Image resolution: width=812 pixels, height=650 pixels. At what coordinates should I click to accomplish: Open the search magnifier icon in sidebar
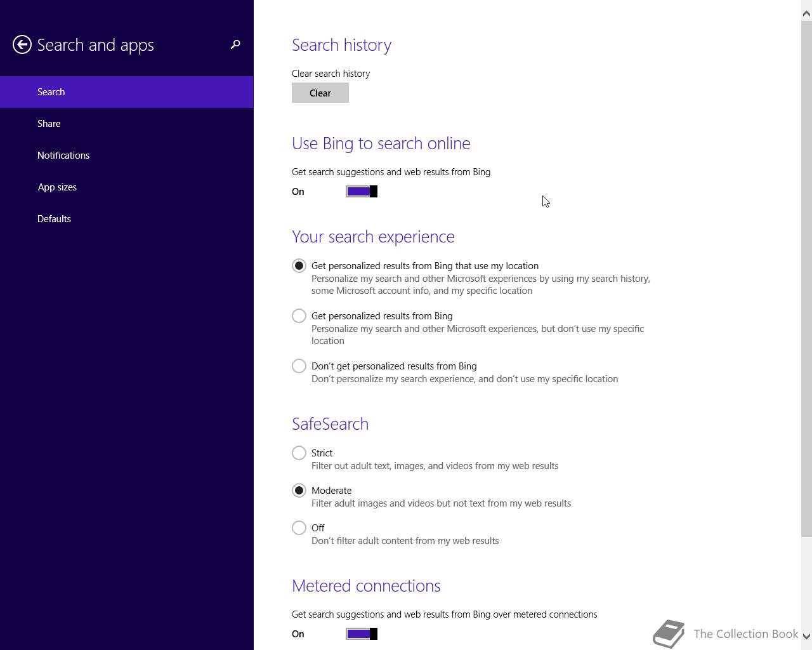[x=235, y=44]
